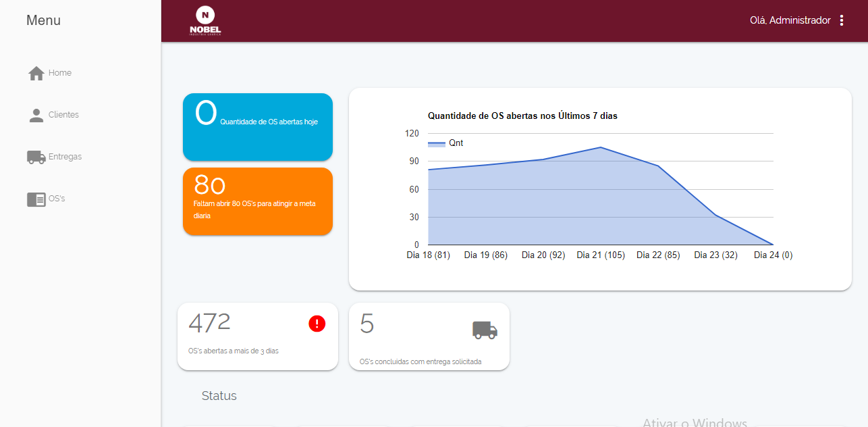The height and width of the screenshot is (427, 868).
Task: Open the Home menu item
Action: point(60,73)
